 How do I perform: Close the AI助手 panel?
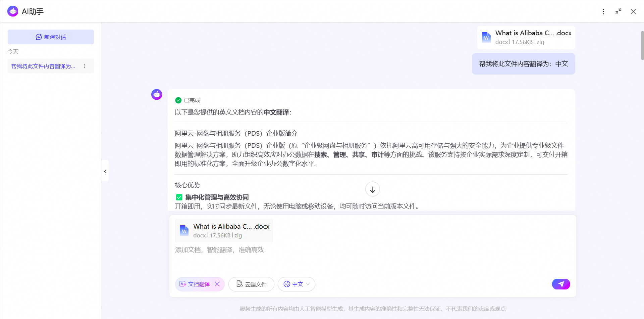click(633, 11)
